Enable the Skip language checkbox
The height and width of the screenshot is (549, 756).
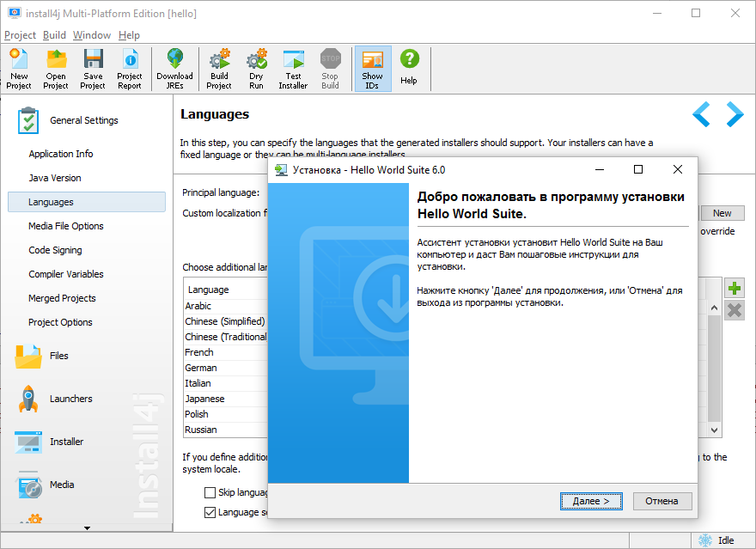click(210, 492)
